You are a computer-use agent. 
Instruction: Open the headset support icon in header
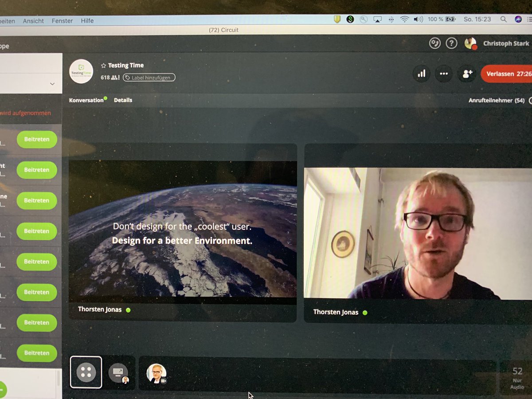435,43
